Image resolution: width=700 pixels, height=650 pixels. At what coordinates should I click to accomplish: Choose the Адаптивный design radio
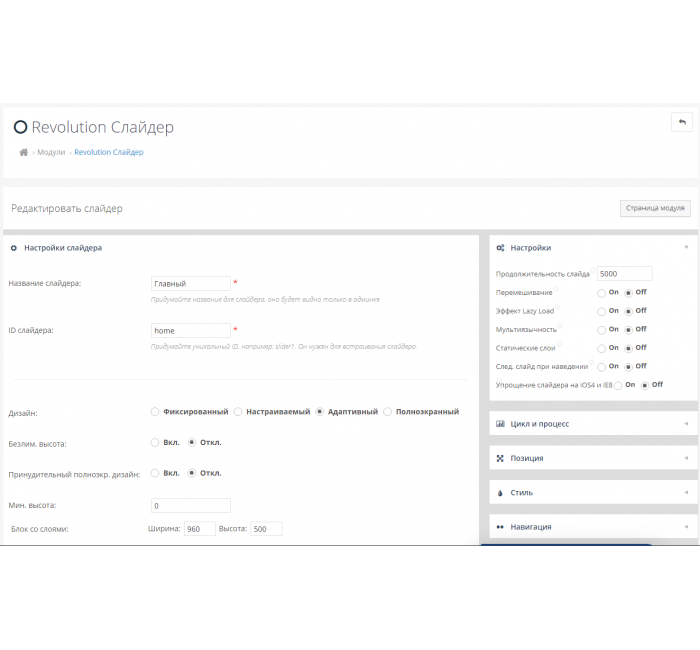(x=320, y=412)
